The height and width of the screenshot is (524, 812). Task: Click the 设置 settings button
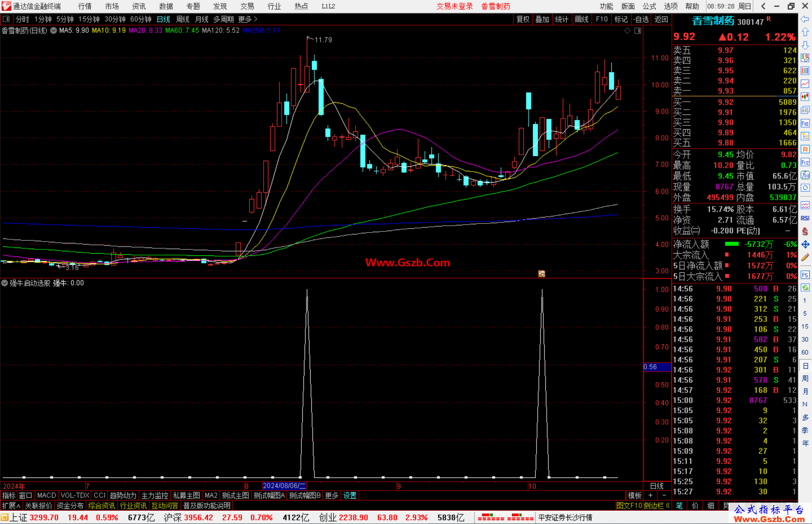tap(350, 495)
